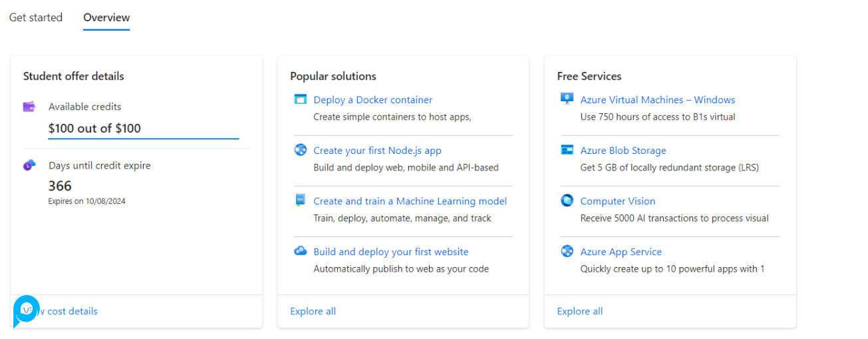Click the Student offer details heading
This screenshot has height=339, width=868.
[74, 76]
